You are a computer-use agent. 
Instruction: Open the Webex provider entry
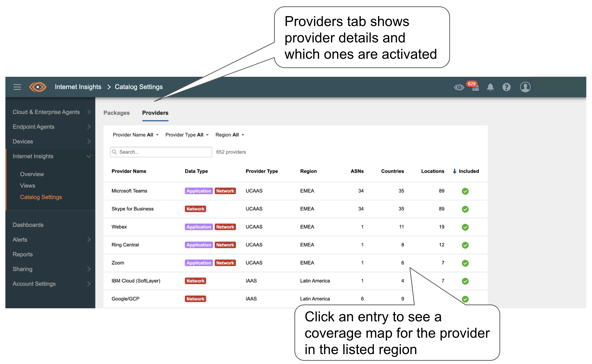295,227
